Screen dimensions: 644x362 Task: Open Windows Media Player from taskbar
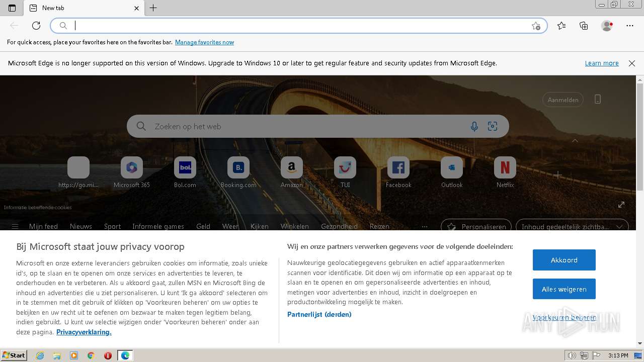tap(74, 355)
